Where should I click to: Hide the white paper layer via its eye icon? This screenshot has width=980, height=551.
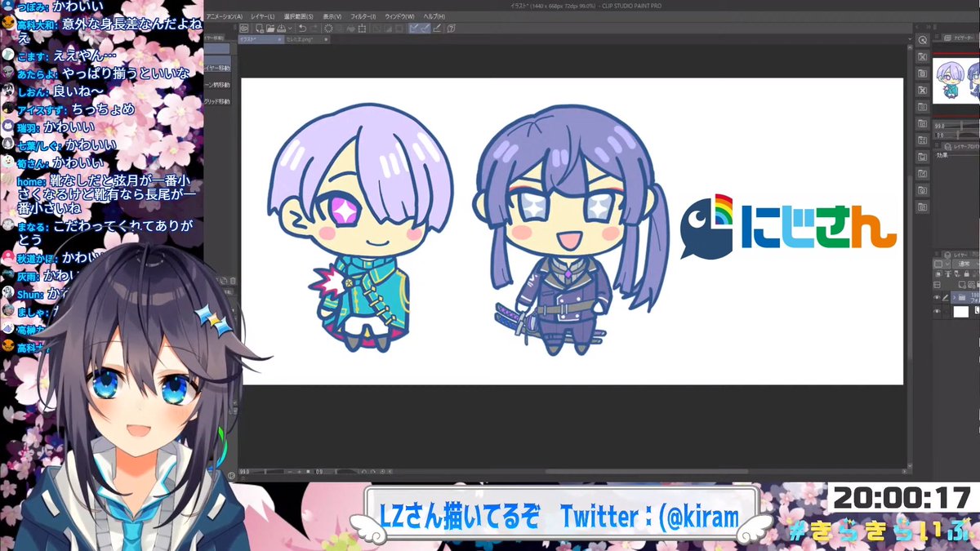click(x=938, y=311)
